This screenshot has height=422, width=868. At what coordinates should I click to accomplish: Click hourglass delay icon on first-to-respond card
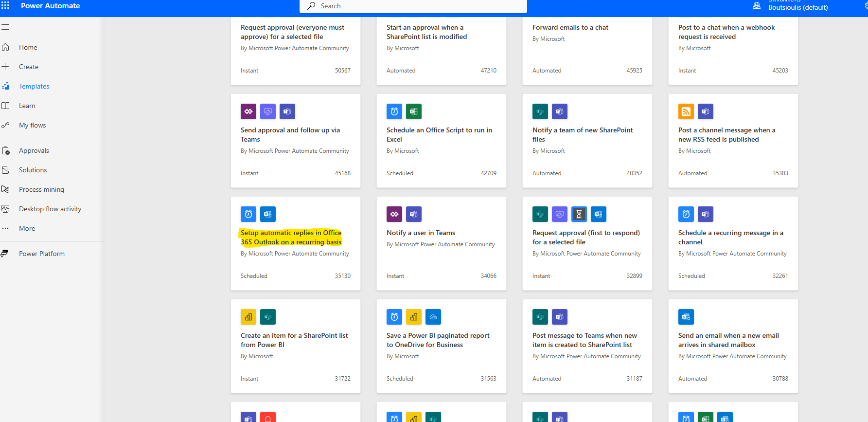tap(579, 214)
